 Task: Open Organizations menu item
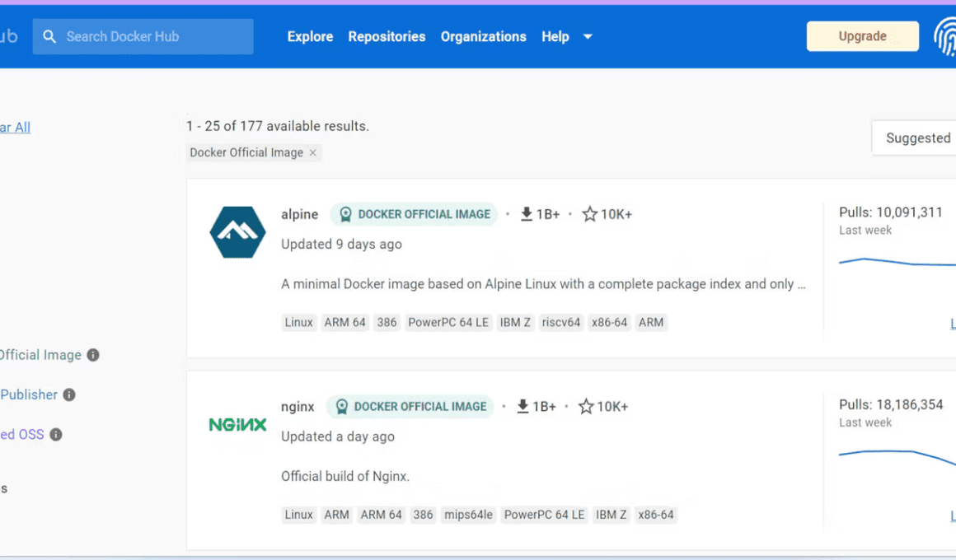483,36
